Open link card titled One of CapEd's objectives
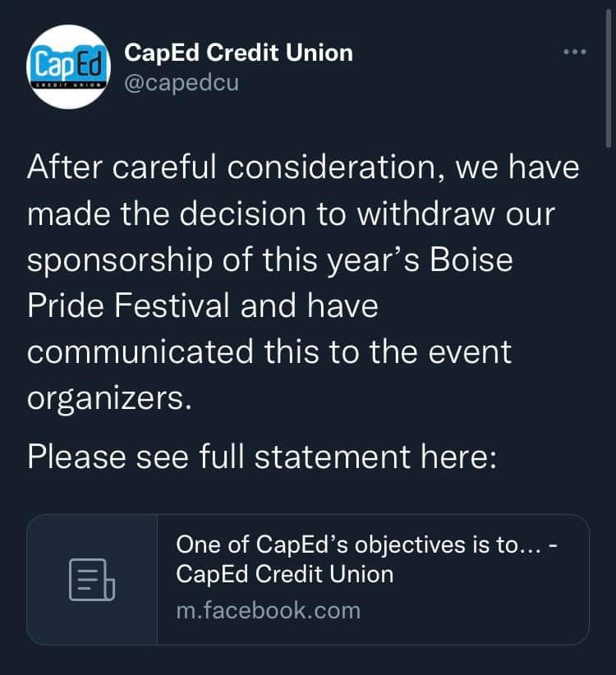616x675 pixels. pos(308,580)
